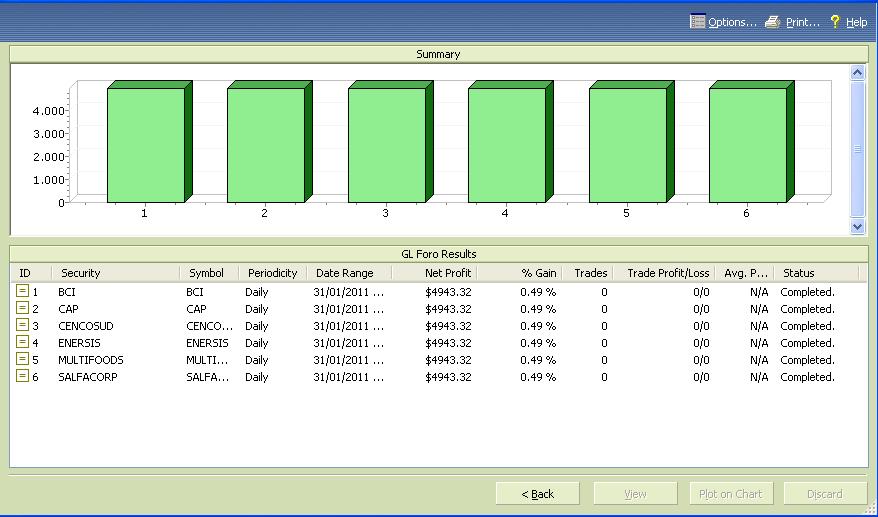This screenshot has height=517, width=878.
Task: Click the result icon for BCI row
Action: tap(23, 292)
